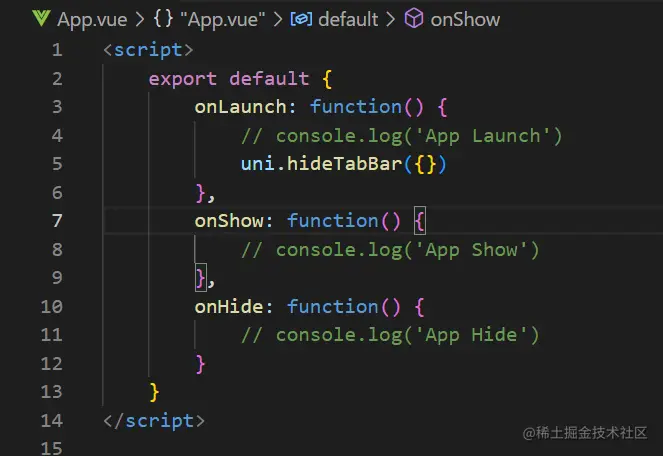Click function keyword on onShow line
This screenshot has height=456, width=663.
[x=333, y=221]
